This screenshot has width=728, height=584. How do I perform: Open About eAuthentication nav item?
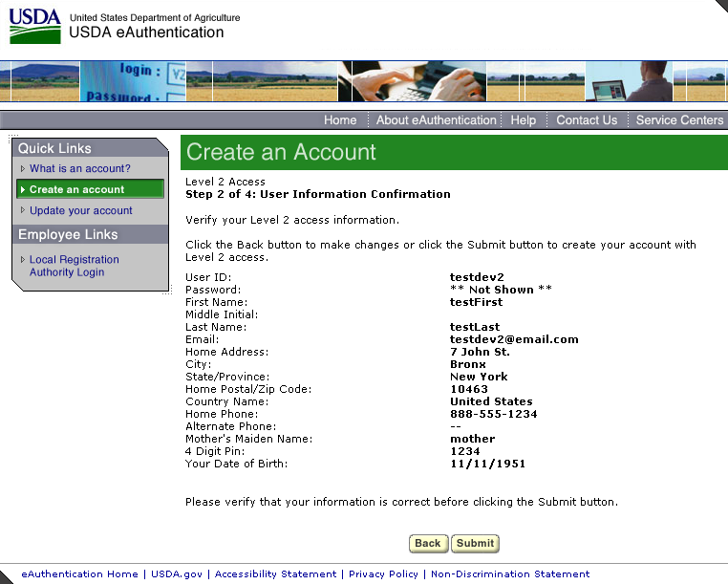[x=436, y=119]
